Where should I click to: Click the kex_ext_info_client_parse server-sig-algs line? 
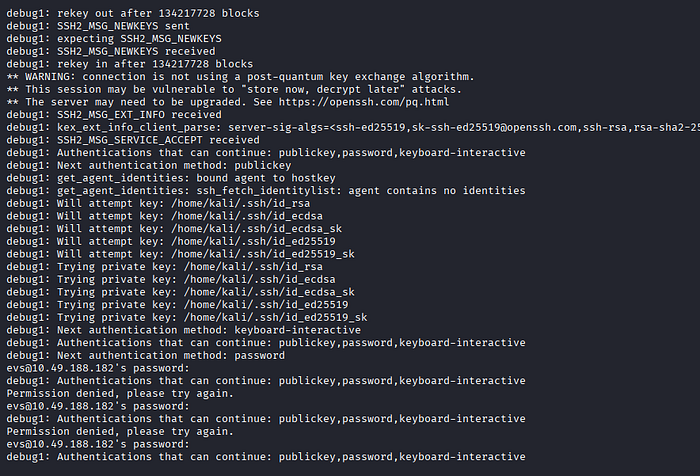pos(353,127)
